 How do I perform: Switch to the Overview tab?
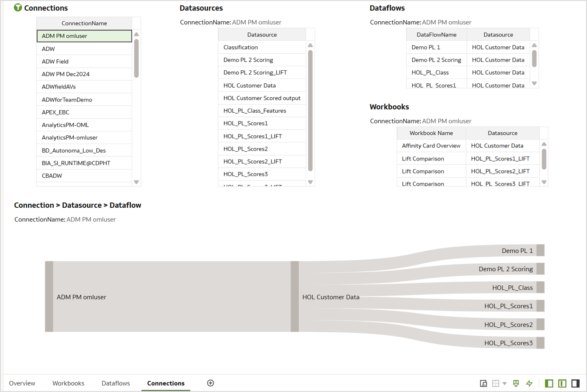22,383
